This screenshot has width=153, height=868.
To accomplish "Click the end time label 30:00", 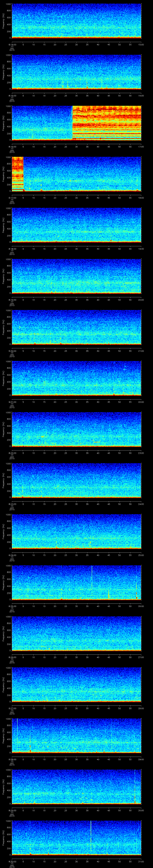I will tap(141, 810).
